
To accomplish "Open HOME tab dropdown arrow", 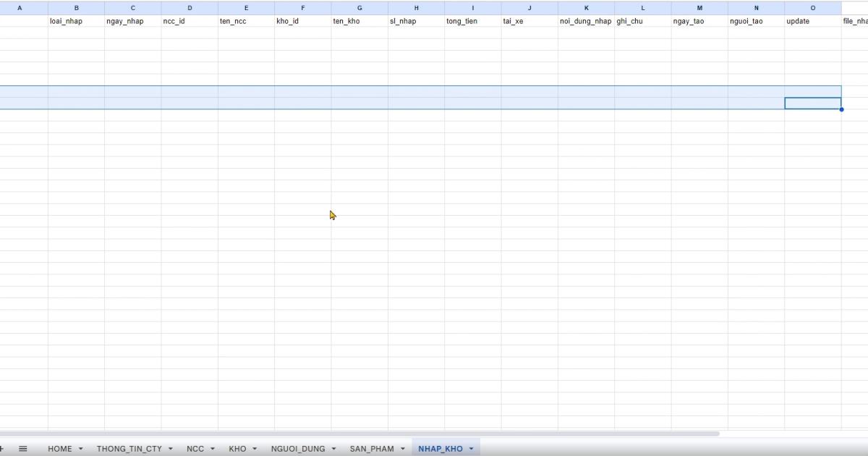I will 80,449.
